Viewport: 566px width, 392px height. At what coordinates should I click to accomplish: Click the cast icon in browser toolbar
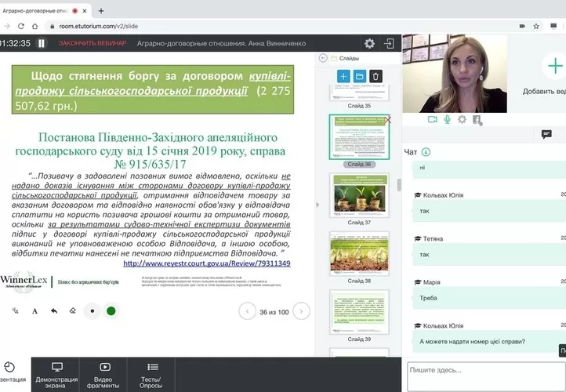pos(553,26)
